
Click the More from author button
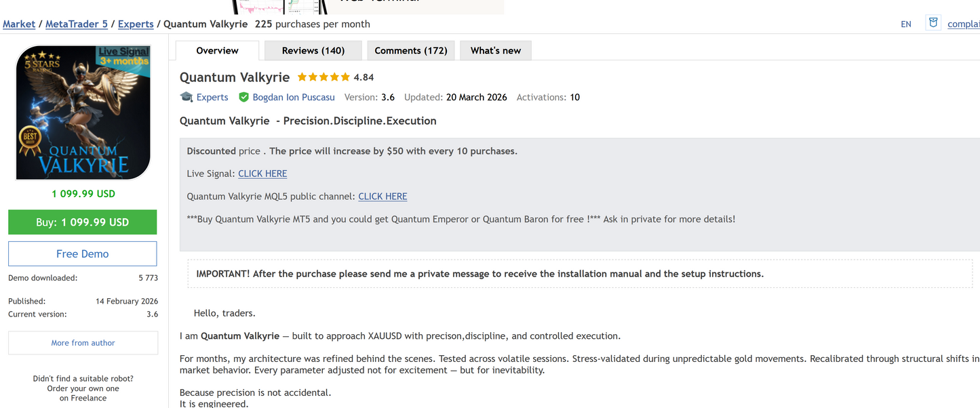tap(83, 343)
